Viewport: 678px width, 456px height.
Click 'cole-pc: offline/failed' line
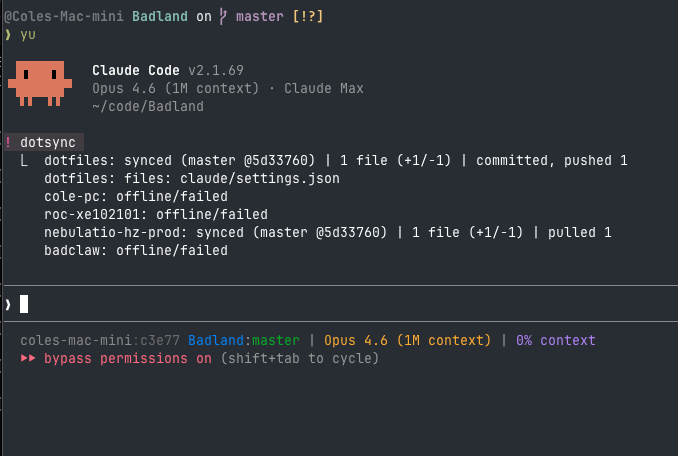(136, 197)
